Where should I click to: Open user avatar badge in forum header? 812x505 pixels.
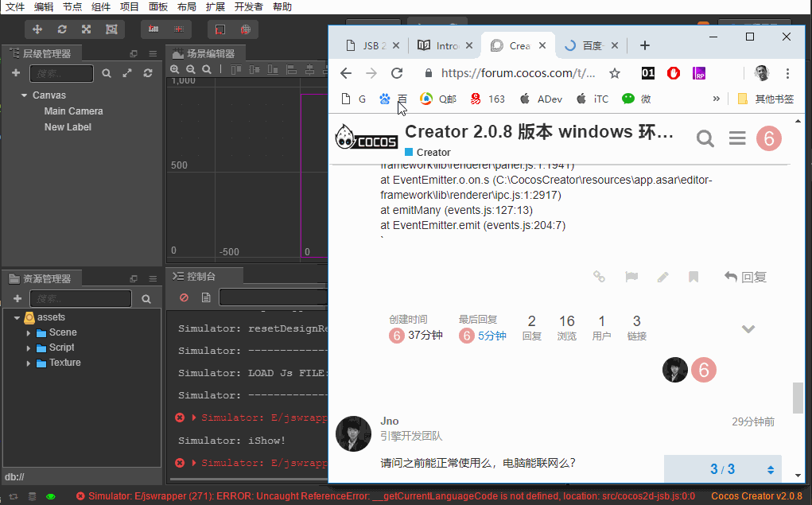click(x=769, y=138)
